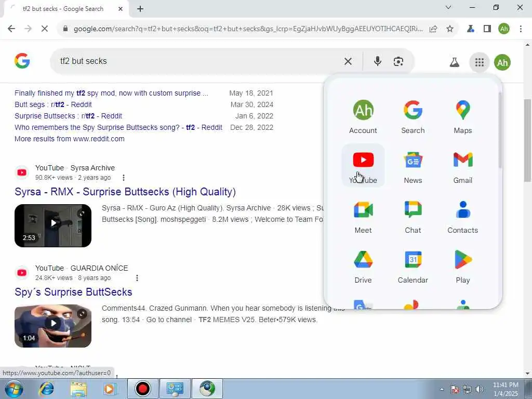Clear the search box text
Viewport: 532px width, 399px height.
tap(348, 61)
